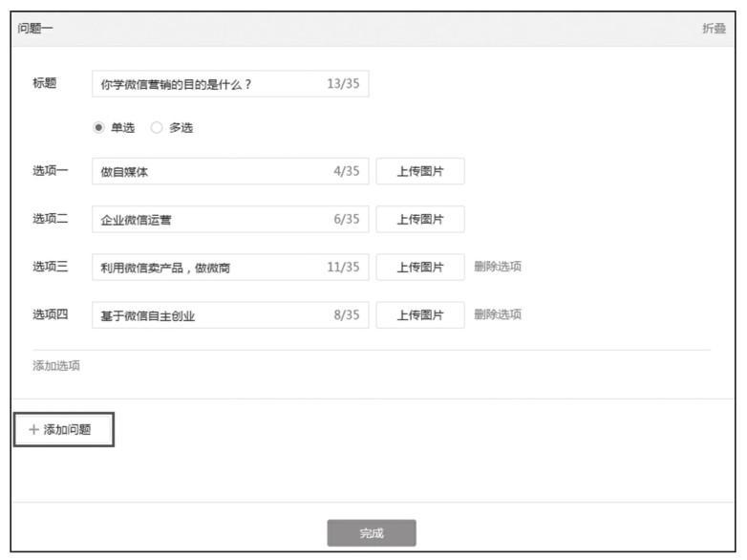
Task: Click the 添加选项 link
Action: (56, 366)
